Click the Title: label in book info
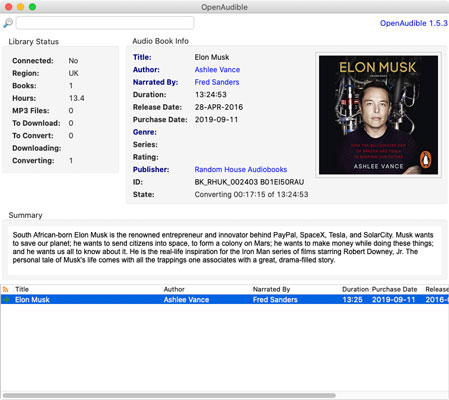 pyautogui.click(x=142, y=57)
